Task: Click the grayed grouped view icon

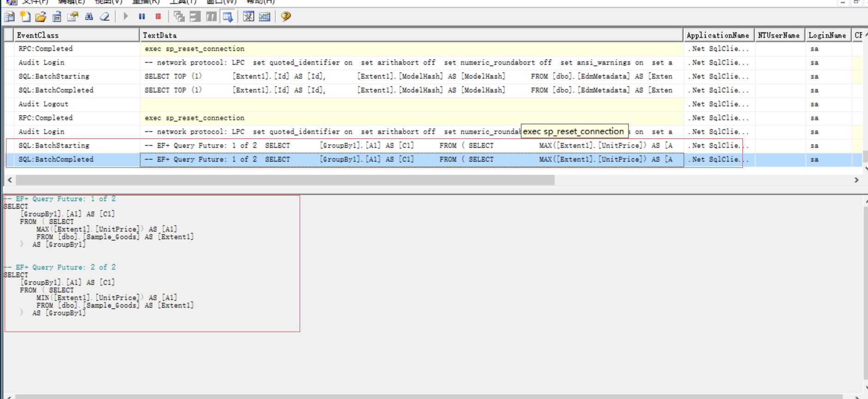Action: (195, 17)
